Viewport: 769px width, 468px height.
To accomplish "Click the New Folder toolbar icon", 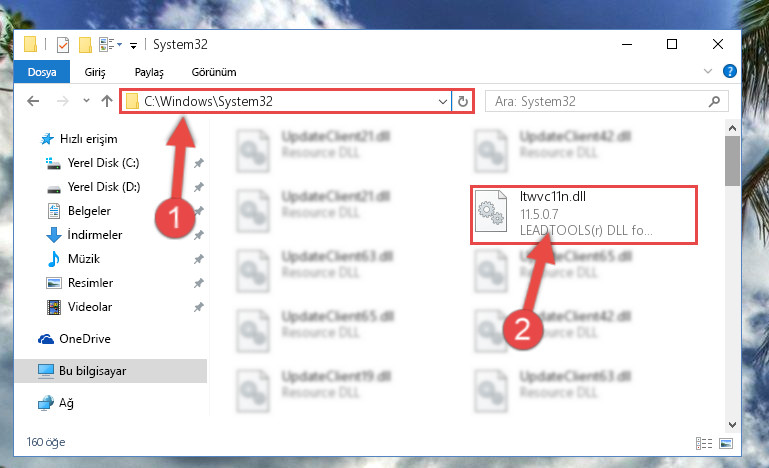I will click(x=85, y=45).
